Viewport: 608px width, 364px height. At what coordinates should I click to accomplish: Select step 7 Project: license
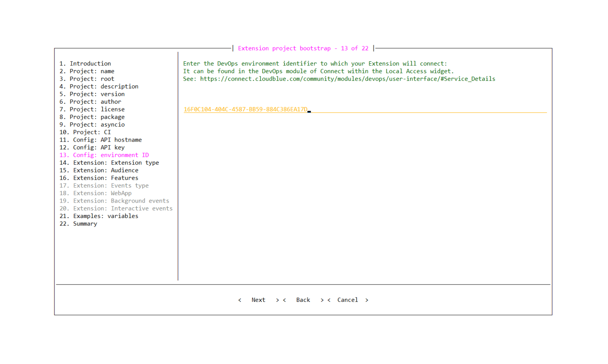coord(92,109)
